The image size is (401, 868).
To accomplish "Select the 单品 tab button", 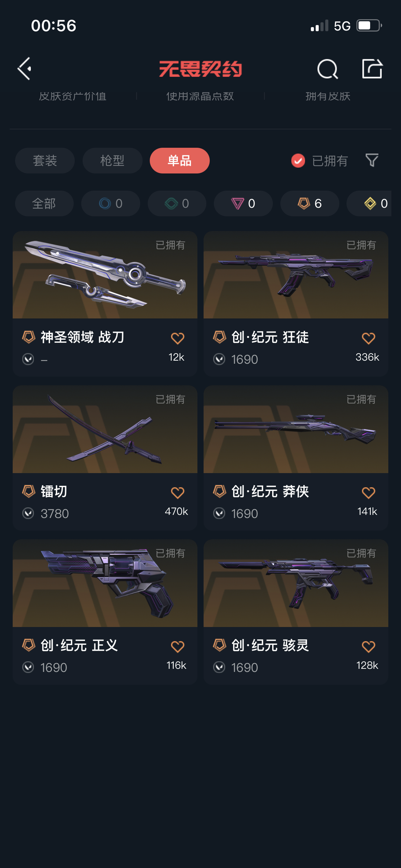I will [x=180, y=160].
